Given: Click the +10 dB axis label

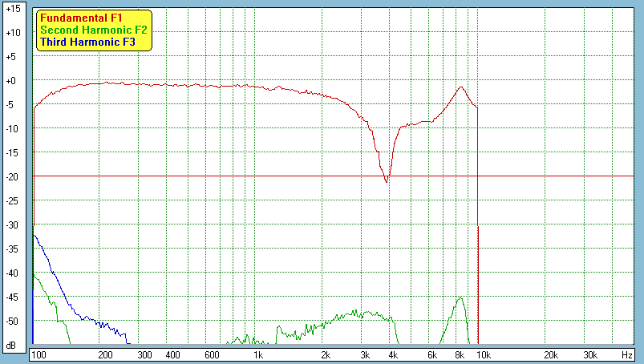Looking at the screenshot, I should click(x=12, y=33).
